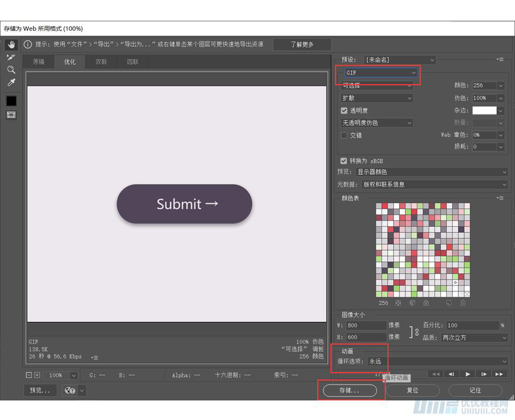Screen dimensions: 515x420
Task: Select the Slice Select tool
Action: tap(11, 57)
